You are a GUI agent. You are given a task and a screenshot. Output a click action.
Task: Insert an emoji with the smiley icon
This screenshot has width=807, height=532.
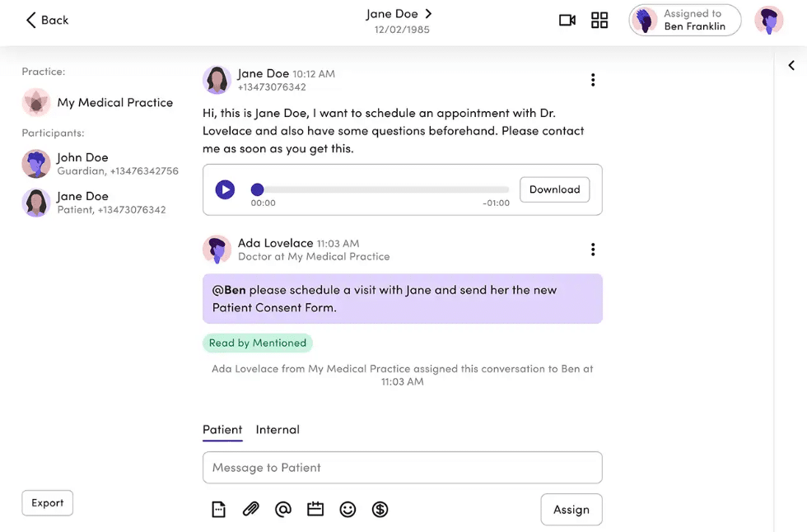[x=348, y=509]
